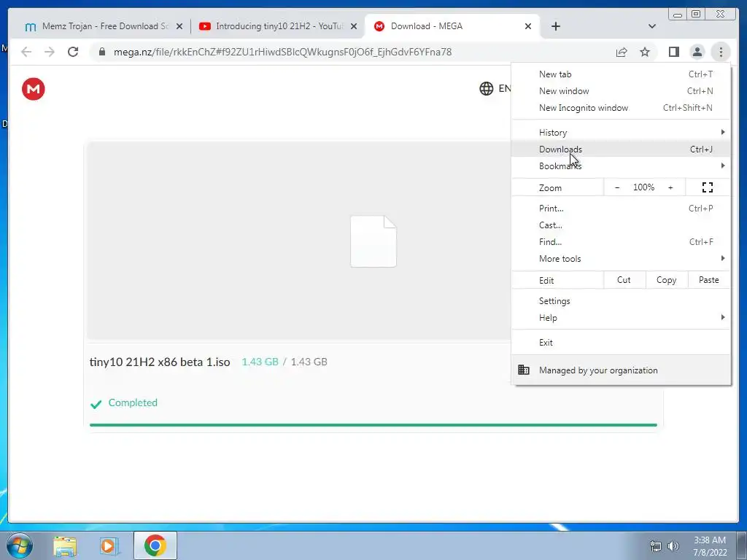This screenshot has height=560, width=747.
Task: Select Print... in the menu
Action: [x=622, y=208]
